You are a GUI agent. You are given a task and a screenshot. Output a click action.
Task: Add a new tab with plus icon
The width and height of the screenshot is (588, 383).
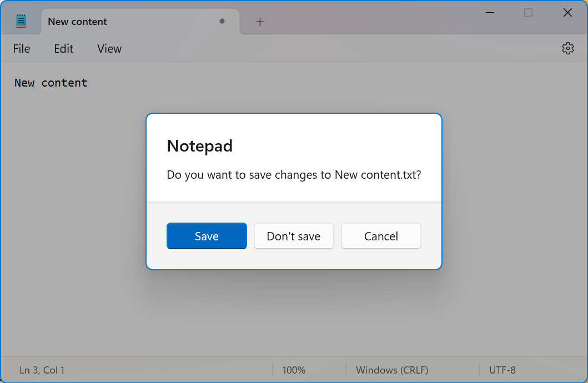click(x=260, y=22)
